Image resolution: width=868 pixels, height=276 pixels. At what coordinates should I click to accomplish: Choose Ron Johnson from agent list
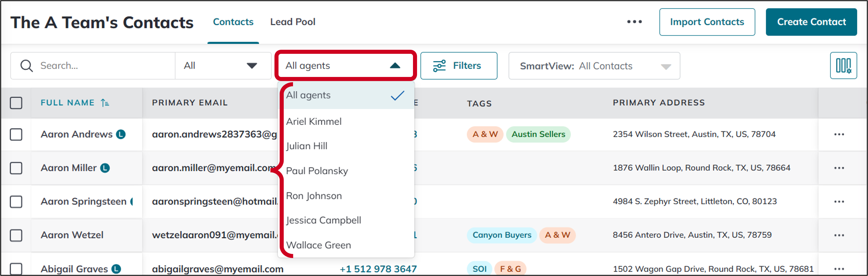pyautogui.click(x=346, y=196)
